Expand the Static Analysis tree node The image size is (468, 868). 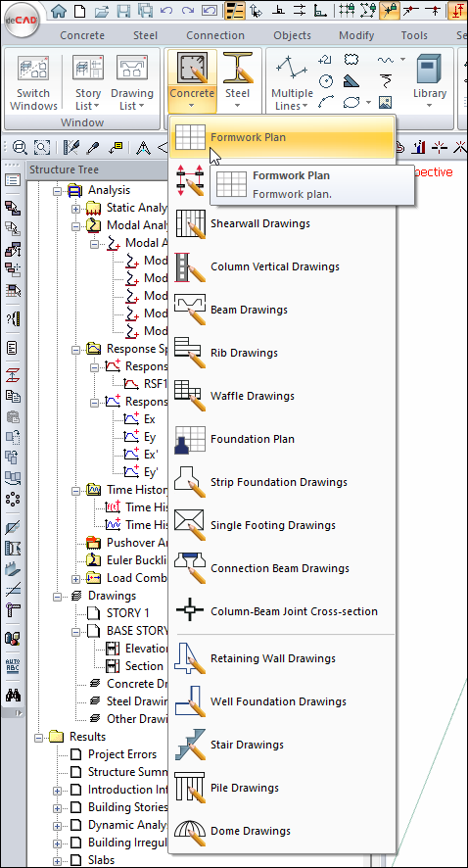[75, 209]
